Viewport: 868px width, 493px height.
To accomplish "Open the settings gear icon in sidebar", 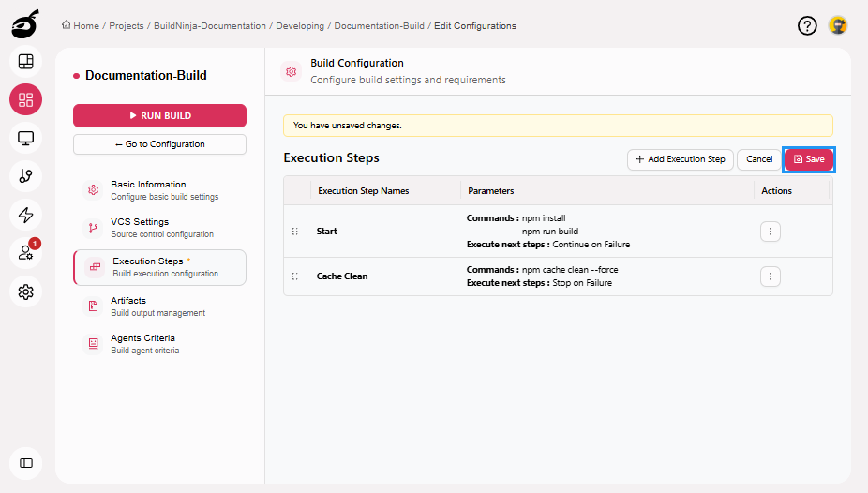I will coord(26,291).
